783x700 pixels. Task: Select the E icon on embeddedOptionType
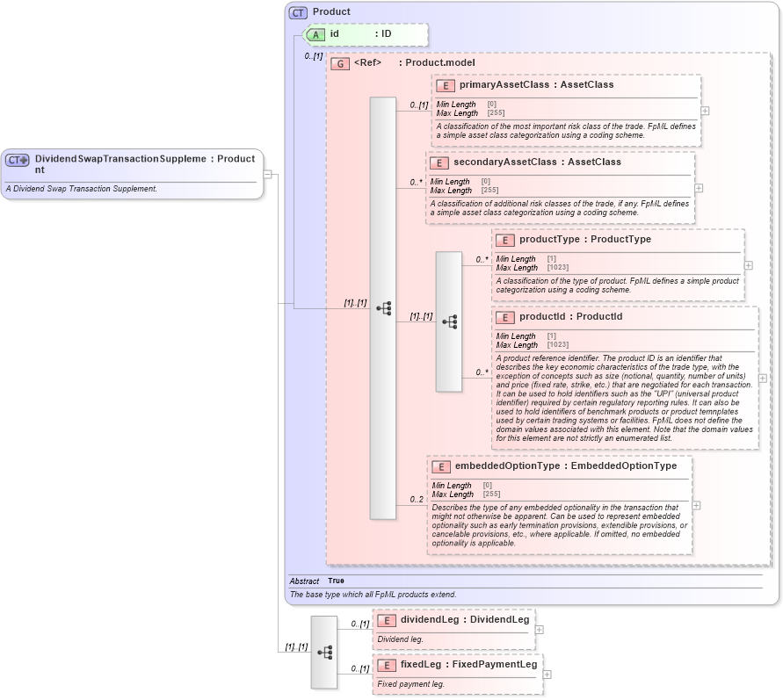click(442, 466)
